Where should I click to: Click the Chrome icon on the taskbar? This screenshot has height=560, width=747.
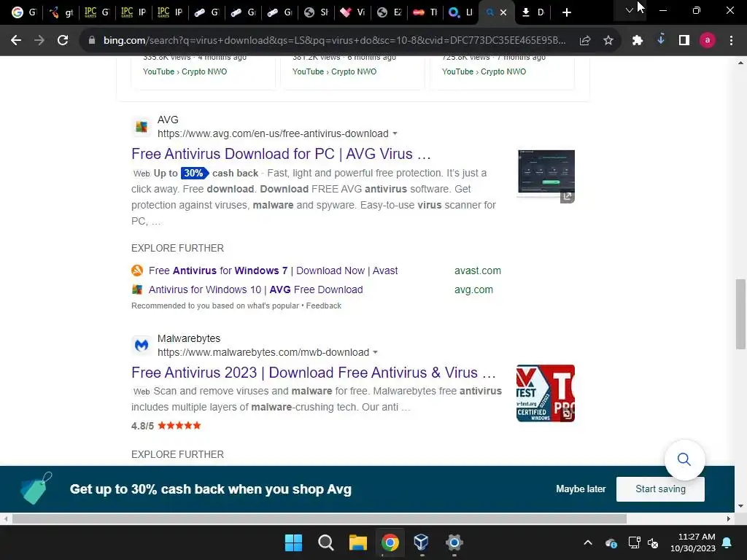(x=390, y=542)
